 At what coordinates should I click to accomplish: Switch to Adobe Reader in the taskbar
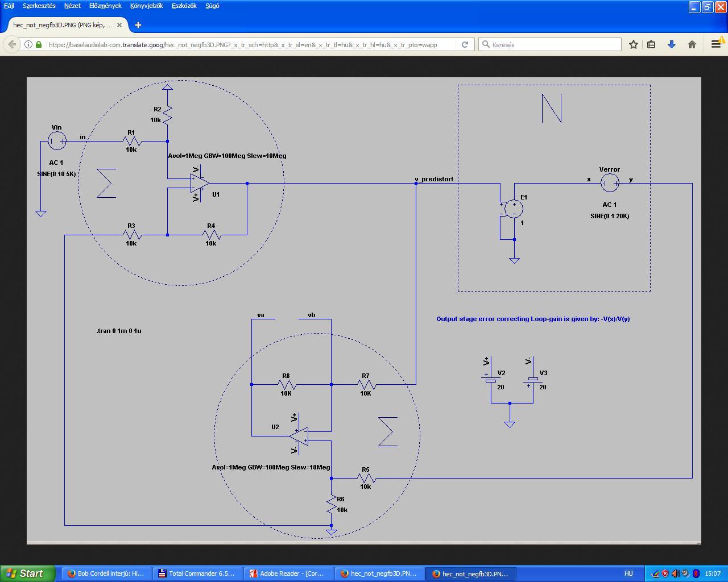(287, 573)
